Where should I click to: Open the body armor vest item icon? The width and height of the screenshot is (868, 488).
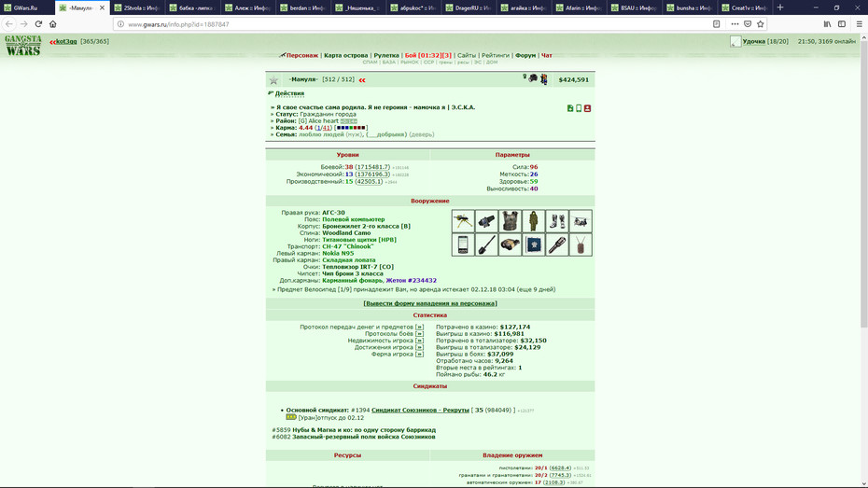[x=510, y=221]
